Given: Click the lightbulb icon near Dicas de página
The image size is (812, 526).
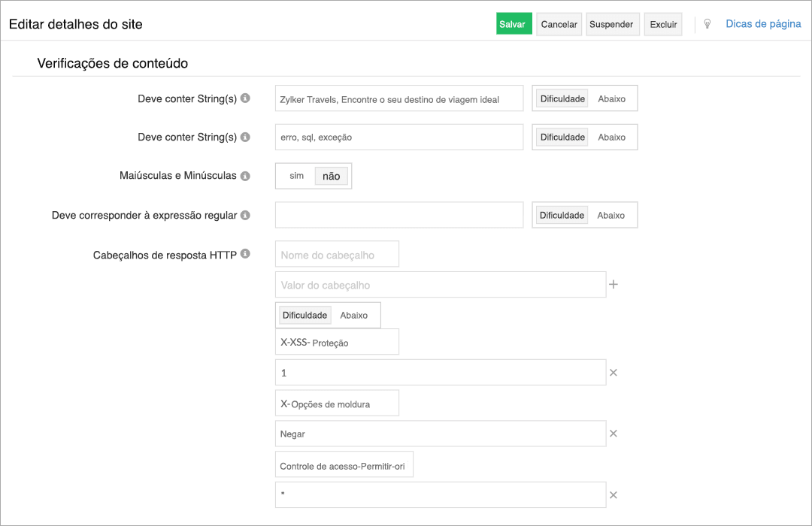Looking at the screenshot, I should coord(707,23).
